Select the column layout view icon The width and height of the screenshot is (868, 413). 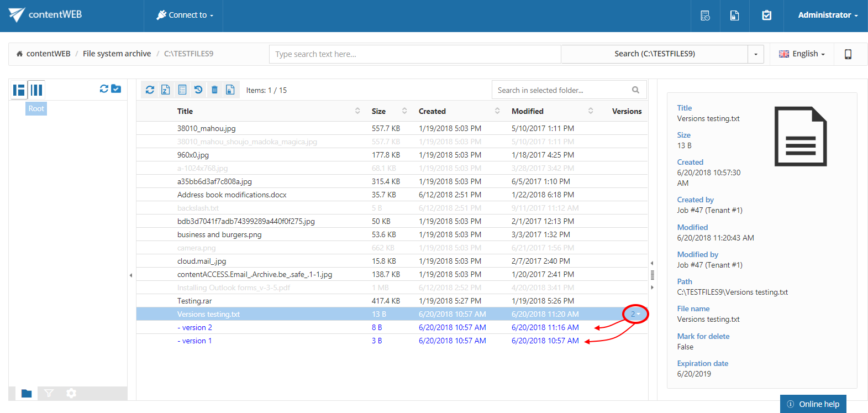click(x=36, y=90)
